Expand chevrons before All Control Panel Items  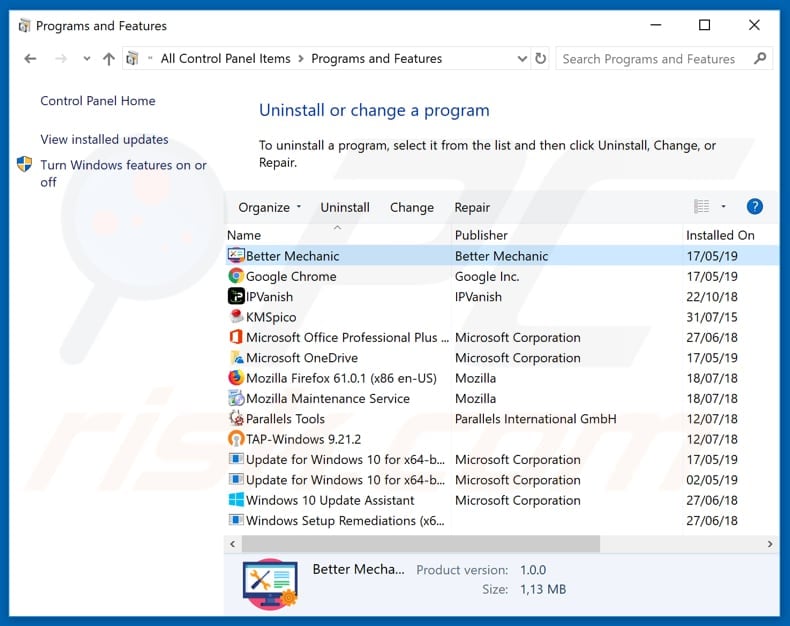(150, 58)
